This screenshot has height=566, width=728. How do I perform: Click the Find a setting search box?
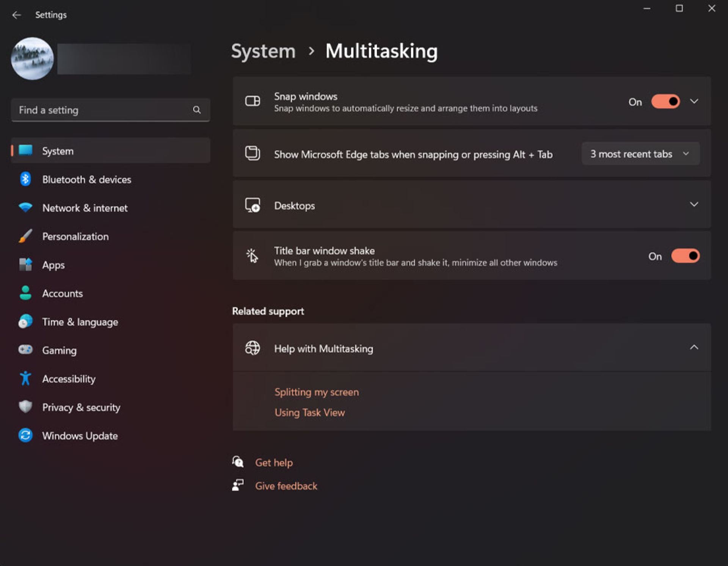(x=102, y=110)
